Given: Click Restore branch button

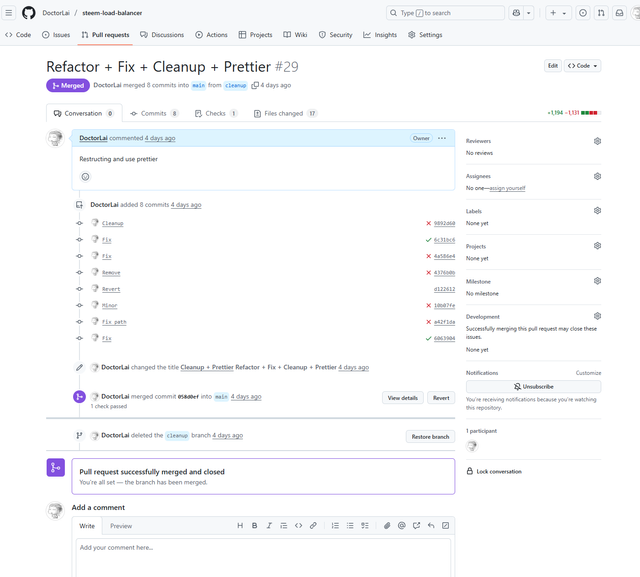Looking at the screenshot, I should tap(430, 437).
